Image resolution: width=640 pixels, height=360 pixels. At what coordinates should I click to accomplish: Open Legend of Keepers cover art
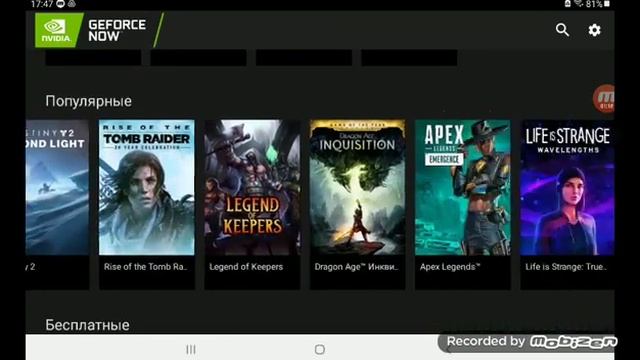click(252, 187)
